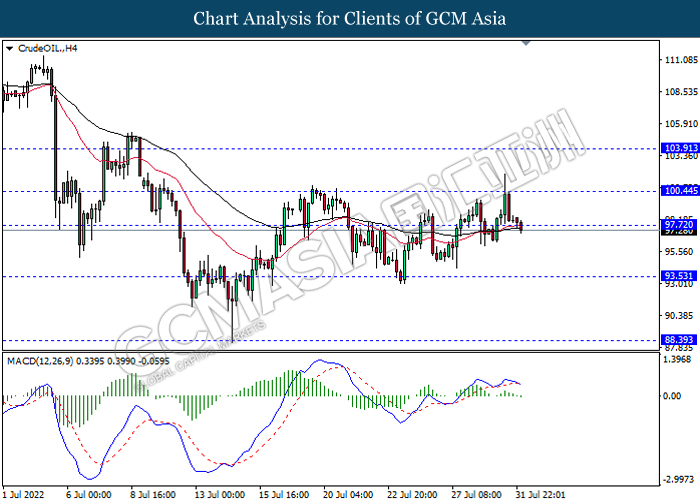
Task: Click the 108.535 price axis value
Action: click(x=681, y=92)
